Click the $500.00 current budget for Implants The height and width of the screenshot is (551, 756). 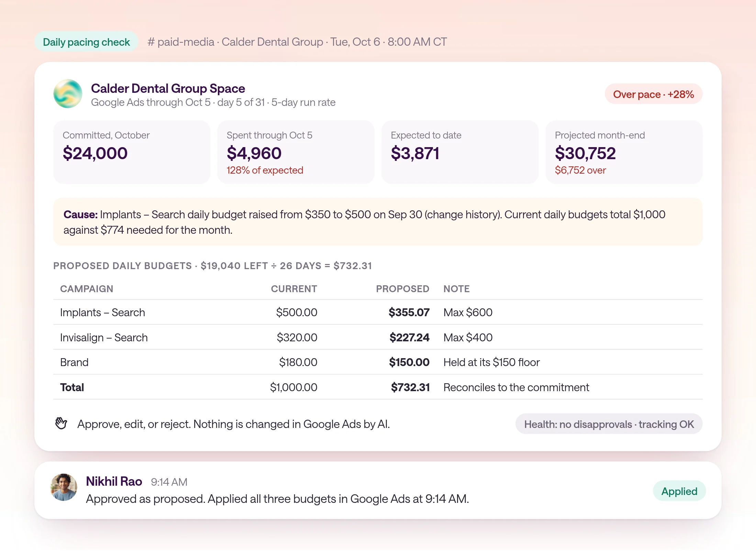297,312
